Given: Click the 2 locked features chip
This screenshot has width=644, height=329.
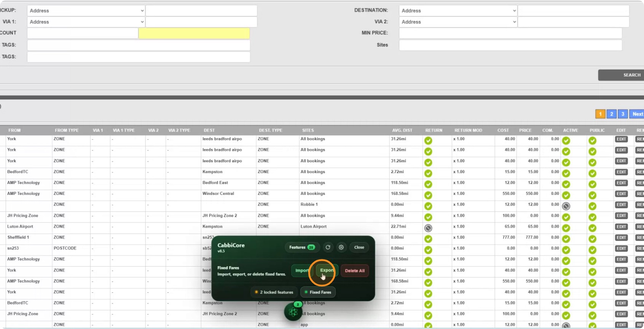Looking at the screenshot, I should pyautogui.click(x=274, y=292).
